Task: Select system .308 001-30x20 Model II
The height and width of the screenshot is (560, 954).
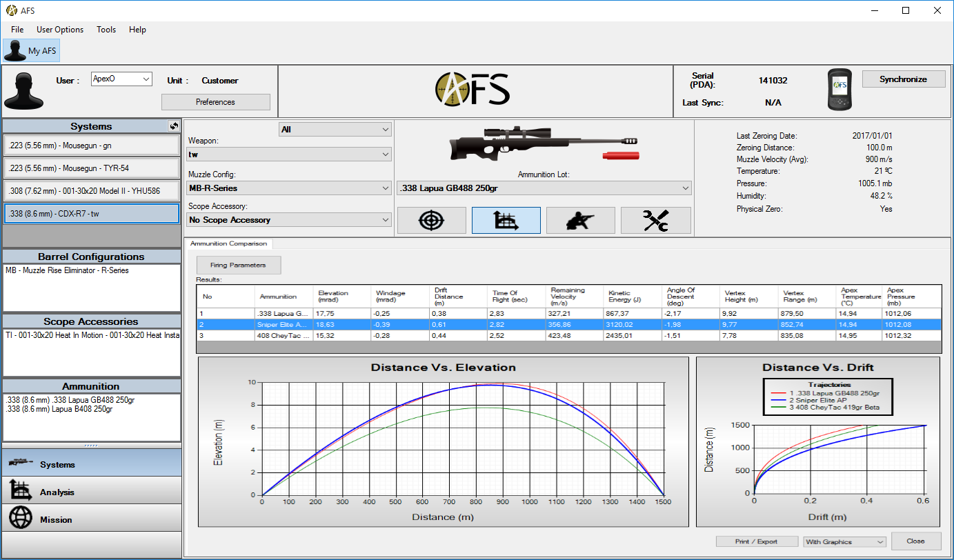Action: [91, 190]
